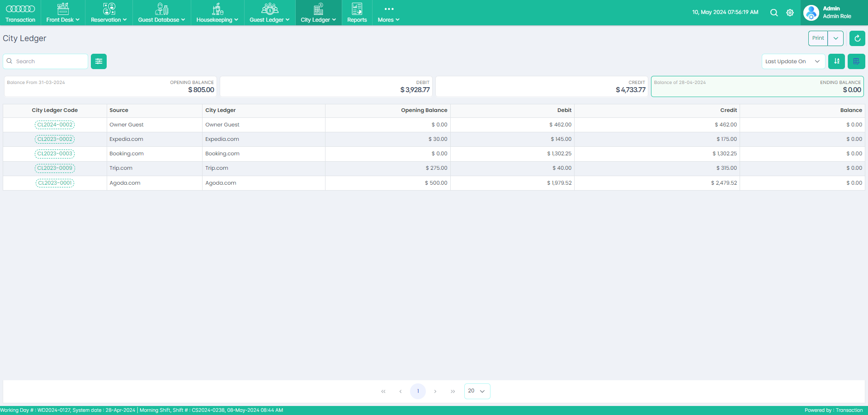Open the rows per page dropdown
The width and height of the screenshot is (868, 415).
tap(477, 391)
